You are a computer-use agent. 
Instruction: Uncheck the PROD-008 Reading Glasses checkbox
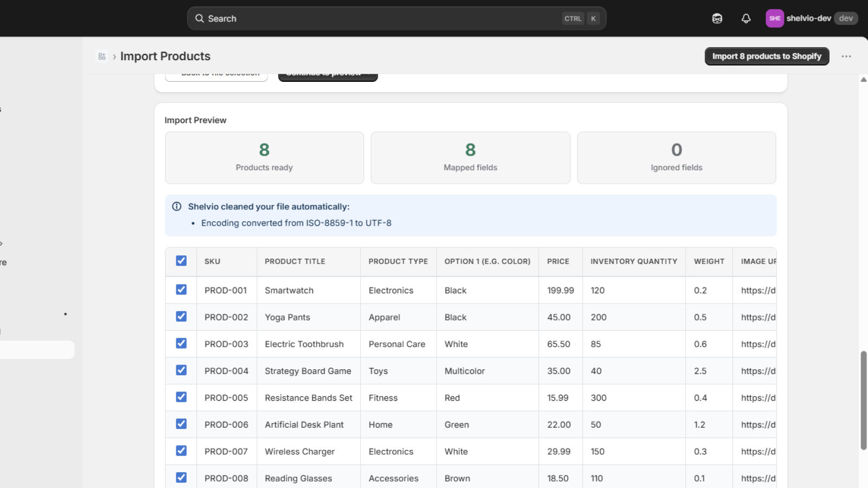181,478
